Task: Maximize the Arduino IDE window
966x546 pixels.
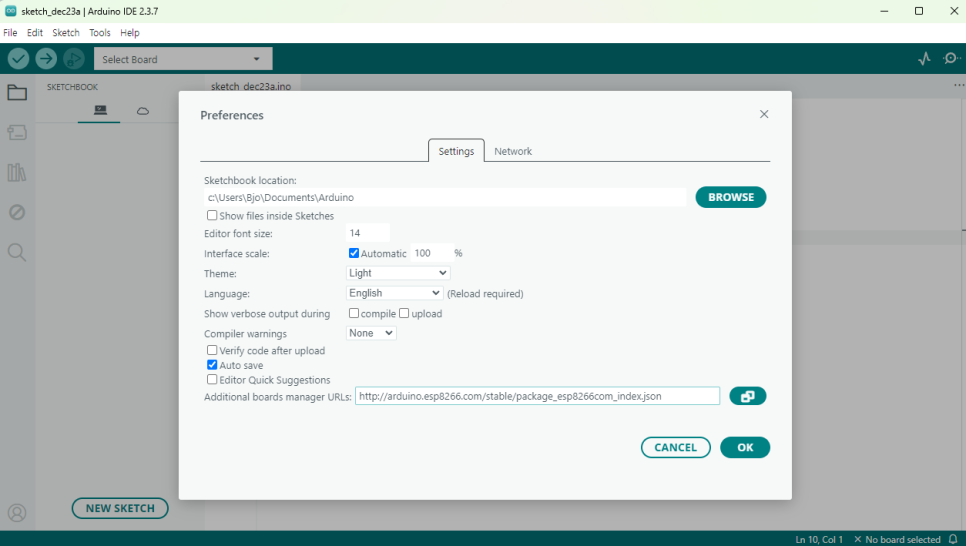Action: click(919, 11)
